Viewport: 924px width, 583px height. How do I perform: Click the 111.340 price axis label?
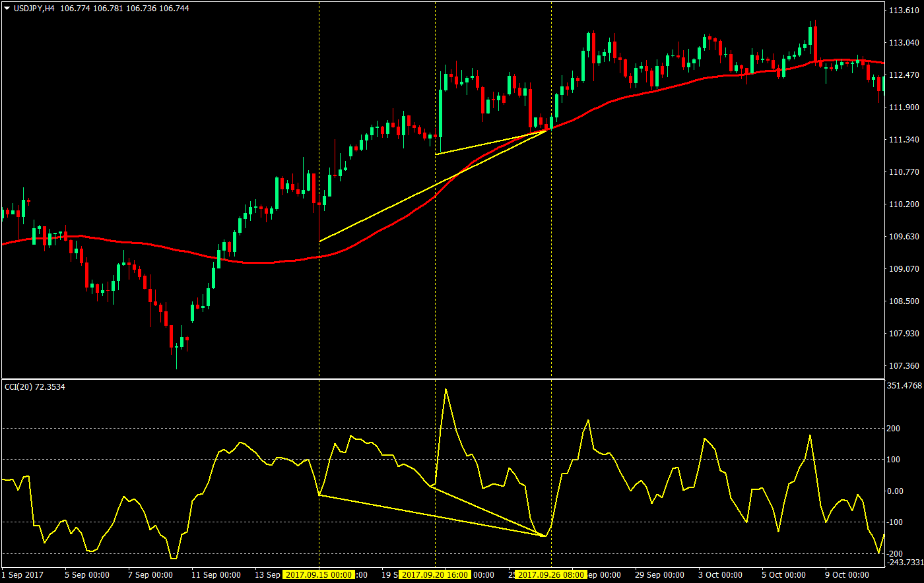point(905,139)
